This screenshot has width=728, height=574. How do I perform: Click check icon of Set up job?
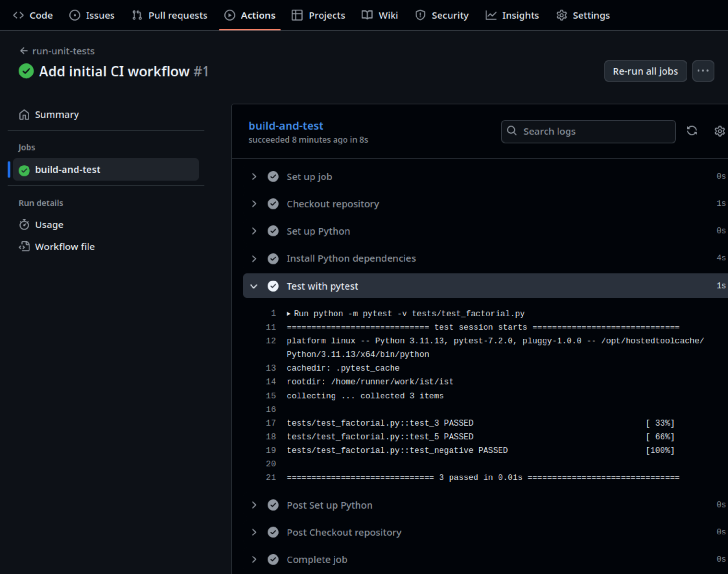(273, 177)
